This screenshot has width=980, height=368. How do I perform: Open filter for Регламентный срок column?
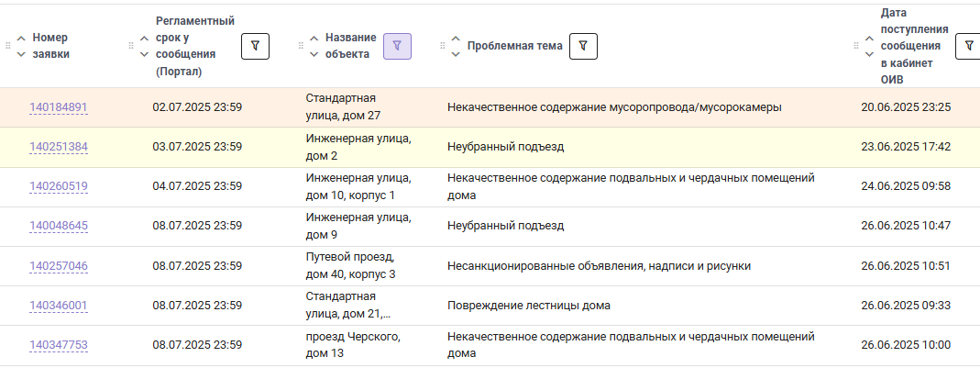point(255,46)
